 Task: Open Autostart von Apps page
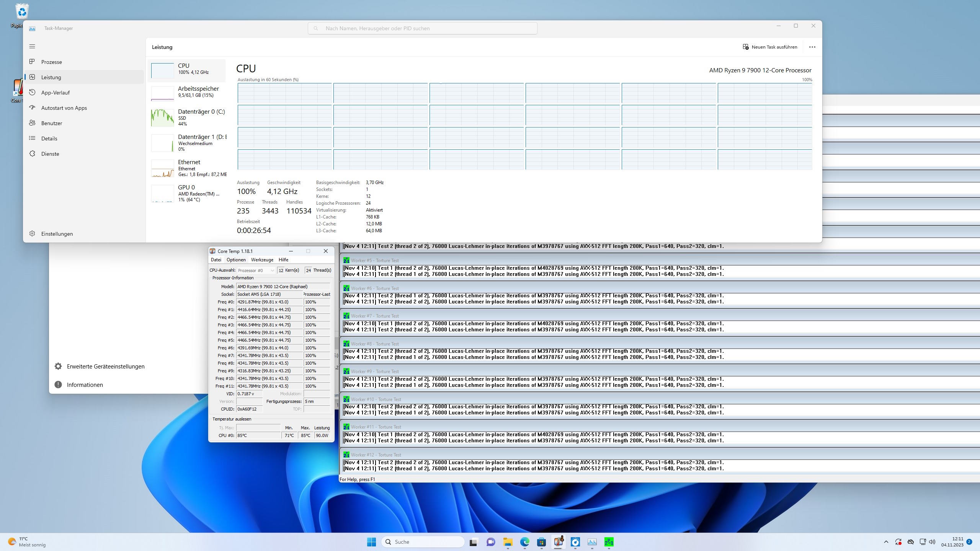(x=64, y=108)
